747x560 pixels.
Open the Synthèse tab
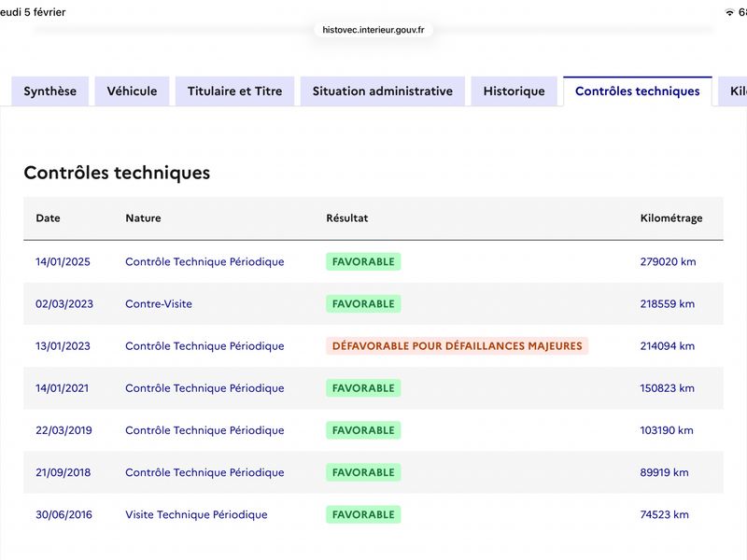[50, 91]
